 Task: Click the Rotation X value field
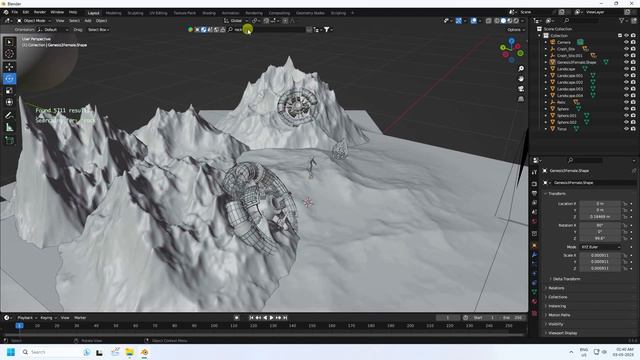pos(600,225)
